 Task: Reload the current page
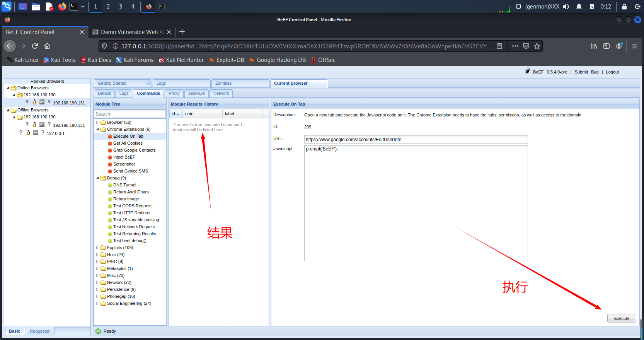coord(35,46)
